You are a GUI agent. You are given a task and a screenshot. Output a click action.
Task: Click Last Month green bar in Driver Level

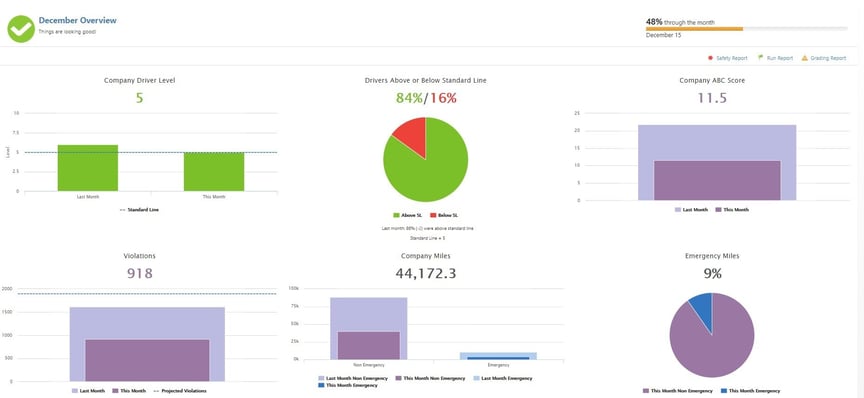(88, 168)
